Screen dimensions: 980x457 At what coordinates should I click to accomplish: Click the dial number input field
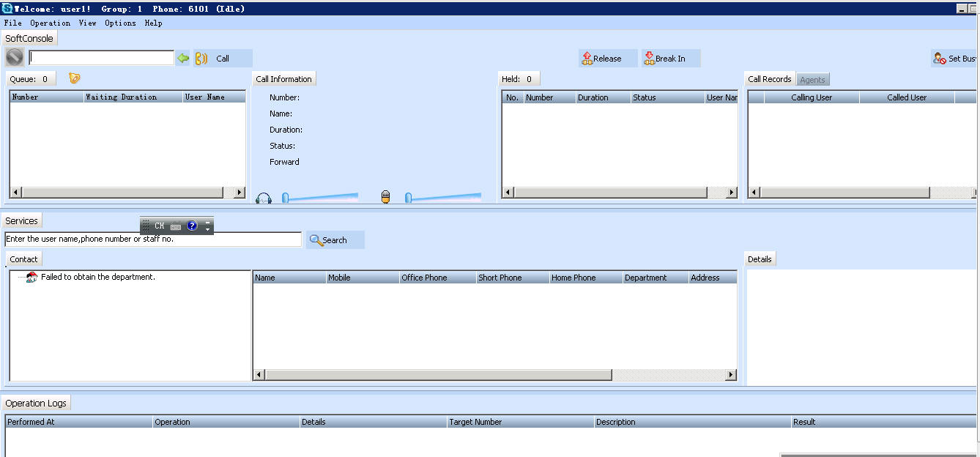pyautogui.click(x=101, y=58)
